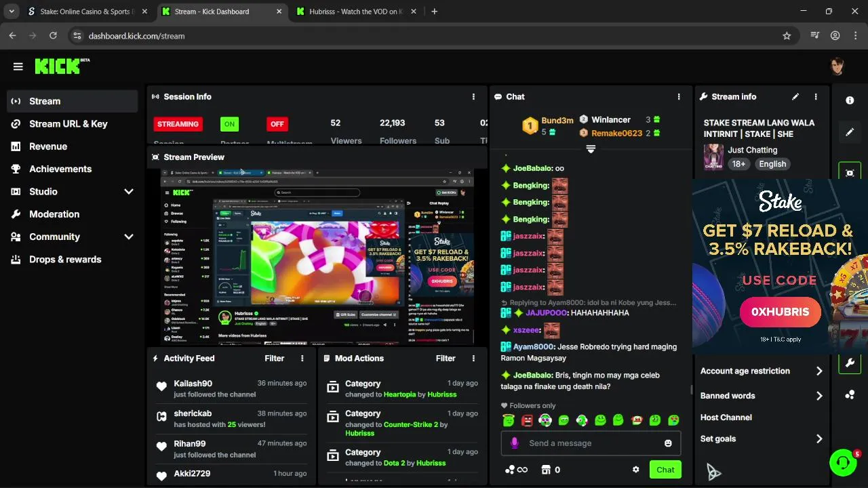Open chat settings gear icon
The height and width of the screenshot is (488, 868).
[x=635, y=470]
